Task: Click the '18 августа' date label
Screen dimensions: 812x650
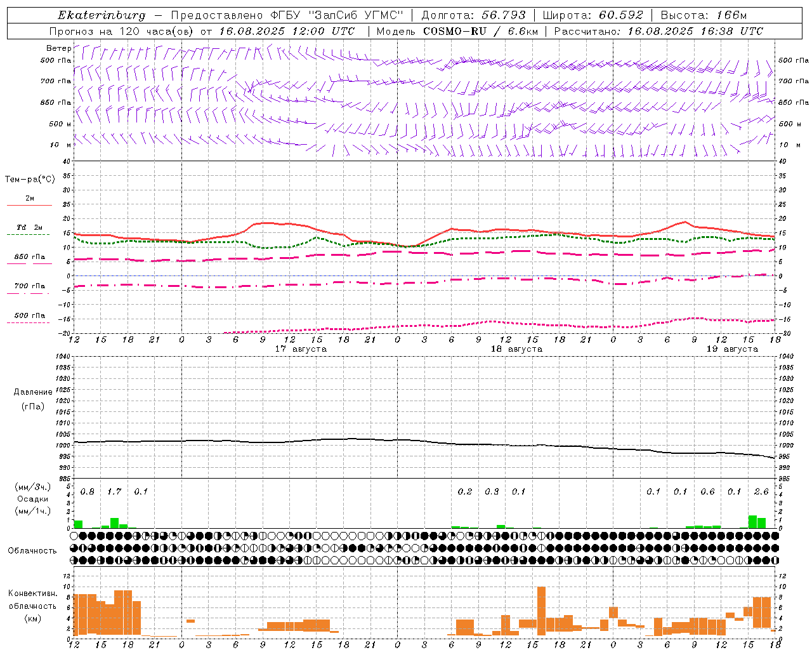Action: pyautogui.click(x=516, y=349)
